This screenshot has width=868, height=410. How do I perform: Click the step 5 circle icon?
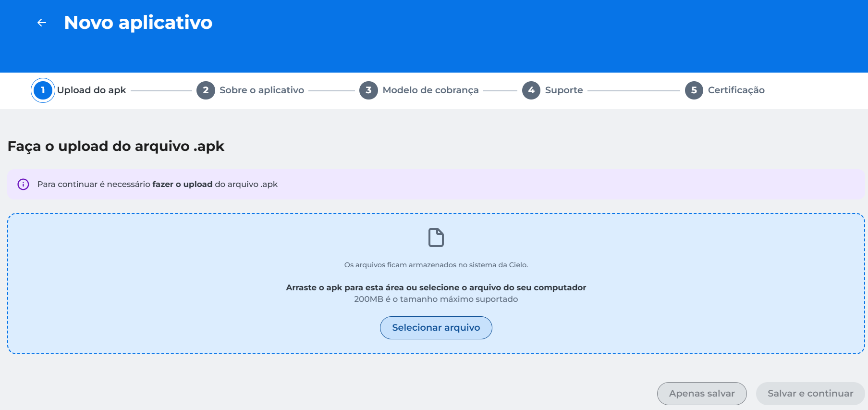[694, 90]
